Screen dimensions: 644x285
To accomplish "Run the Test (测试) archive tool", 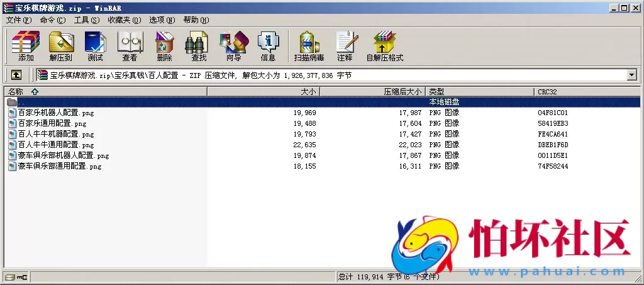I will (96, 47).
